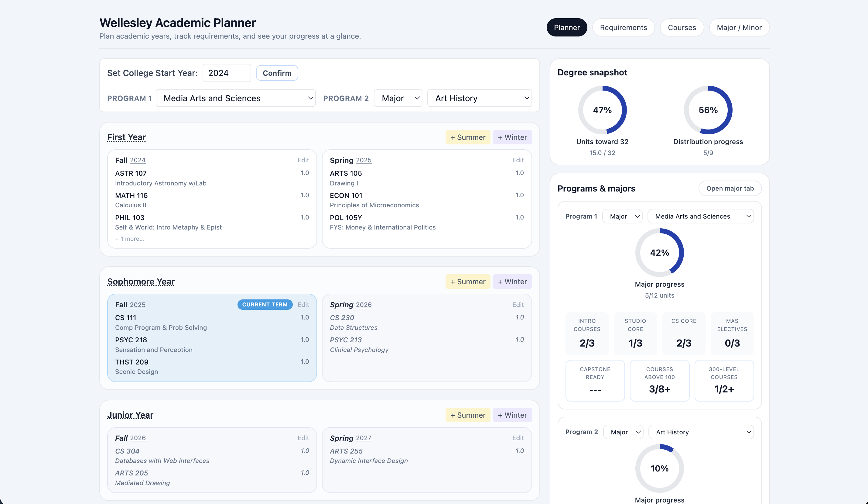Select the MAS Electives requirement tile
This screenshot has width=868, height=504.
click(732, 333)
